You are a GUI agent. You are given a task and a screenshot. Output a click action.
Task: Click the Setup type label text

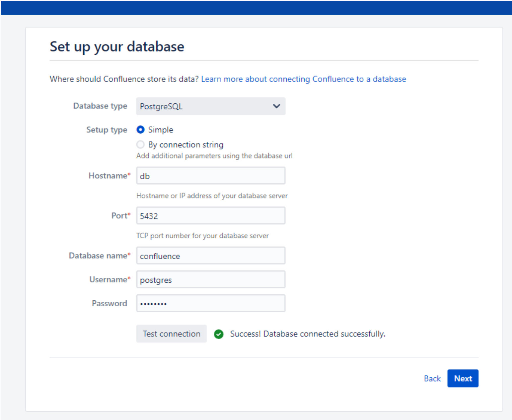pyautogui.click(x=107, y=130)
